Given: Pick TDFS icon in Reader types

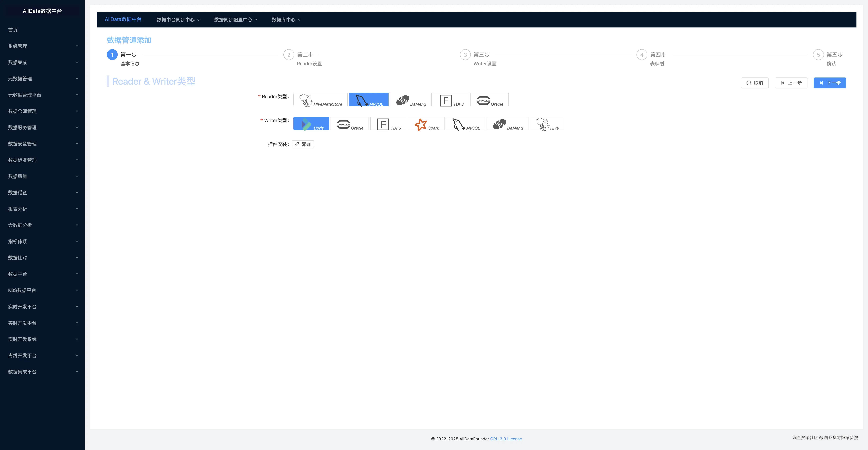Looking at the screenshot, I should [446, 100].
